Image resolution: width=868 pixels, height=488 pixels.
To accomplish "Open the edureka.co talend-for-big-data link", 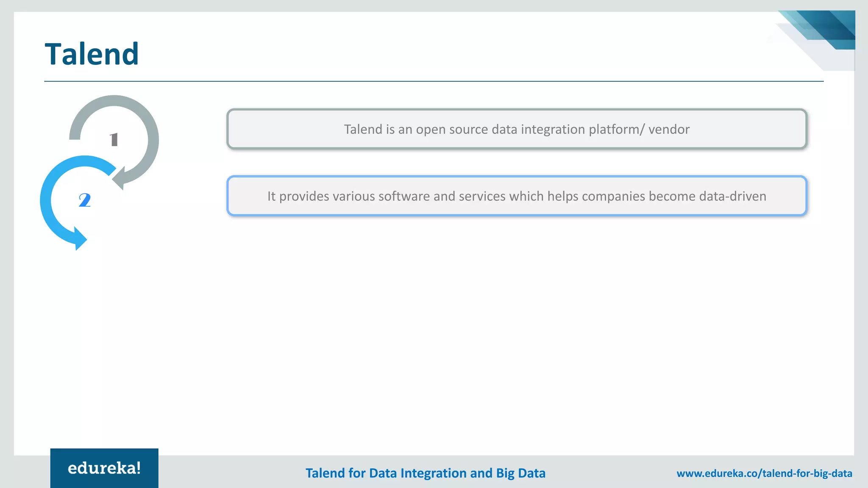I will pos(764,473).
